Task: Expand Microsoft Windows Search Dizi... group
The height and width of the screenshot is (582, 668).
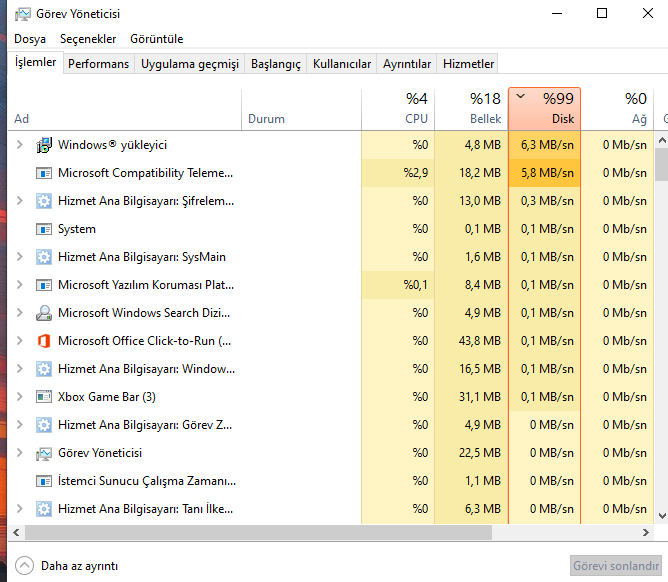Action: (x=20, y=313)
